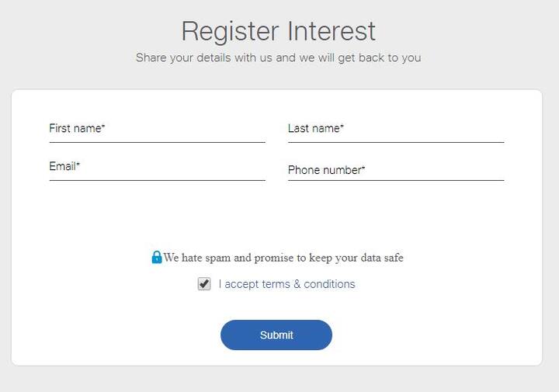Image resolution: width=559 pixels, height=392 pixels.
Task: Click the required asterisk beside Last name
Action: tap(342, 126)
